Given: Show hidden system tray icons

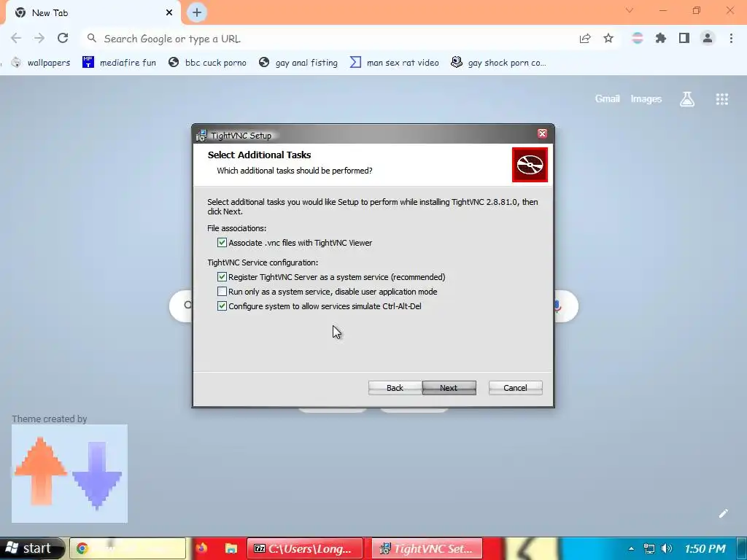Looking at the screenshot, I should point(631,548).
